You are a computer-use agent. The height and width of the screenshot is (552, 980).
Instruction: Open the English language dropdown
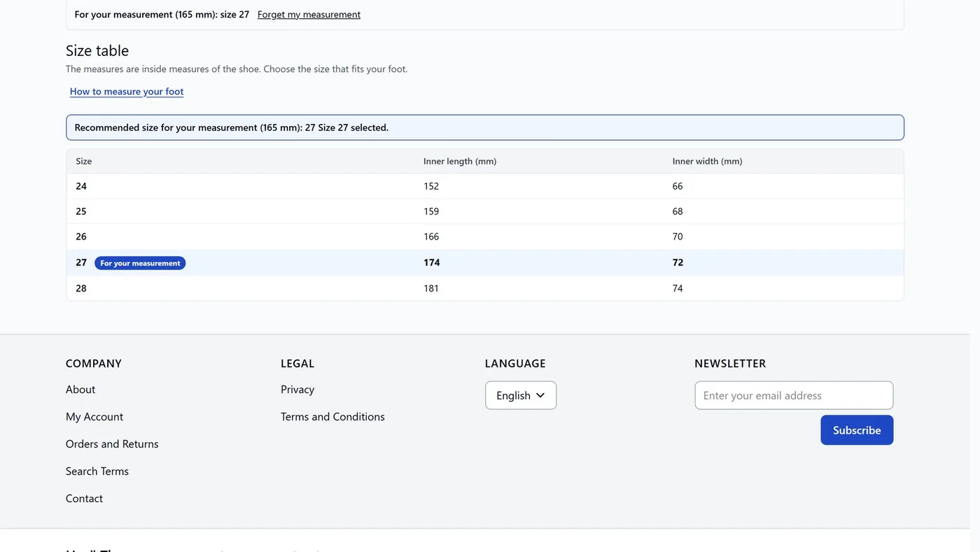click(x=521, y=395)
